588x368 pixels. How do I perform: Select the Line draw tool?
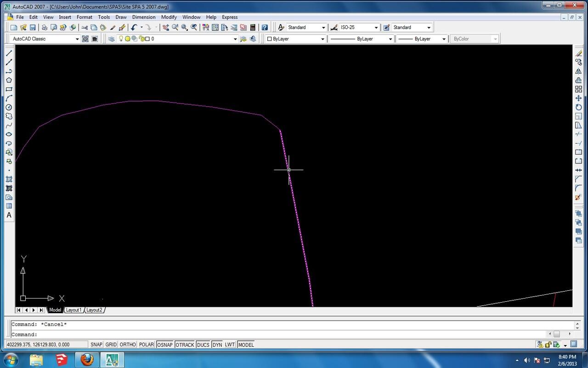click(9, 53)
